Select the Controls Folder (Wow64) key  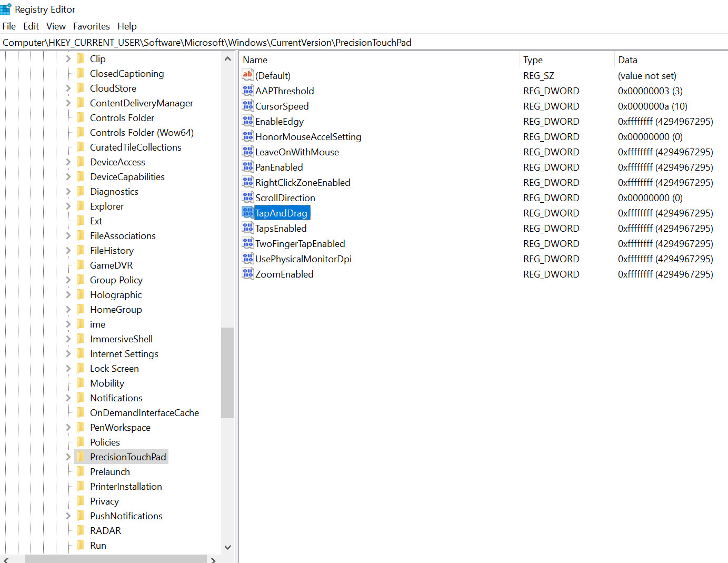click(142, 132)
